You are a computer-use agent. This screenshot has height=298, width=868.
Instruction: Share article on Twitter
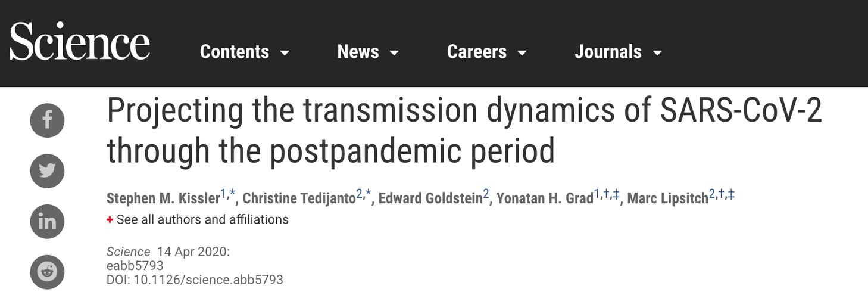coord(47,171)
